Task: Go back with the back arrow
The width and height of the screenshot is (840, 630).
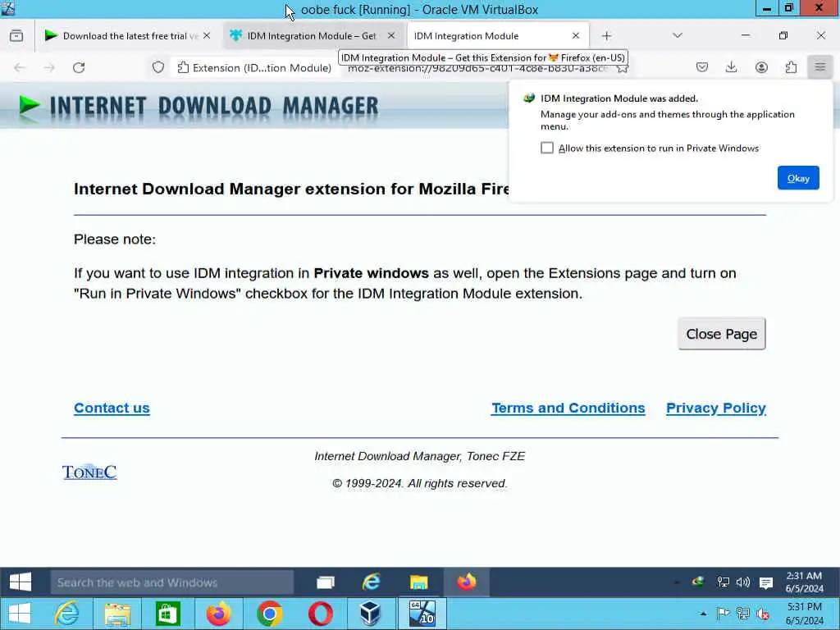Action: (20, 67)
